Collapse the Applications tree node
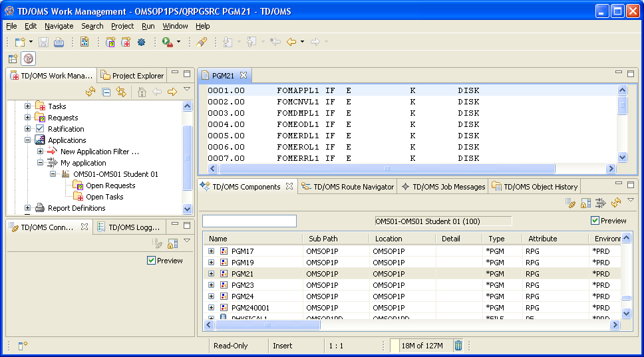This screenshot has width=644, height=357. pyautogui.click(x=27, y=140)
